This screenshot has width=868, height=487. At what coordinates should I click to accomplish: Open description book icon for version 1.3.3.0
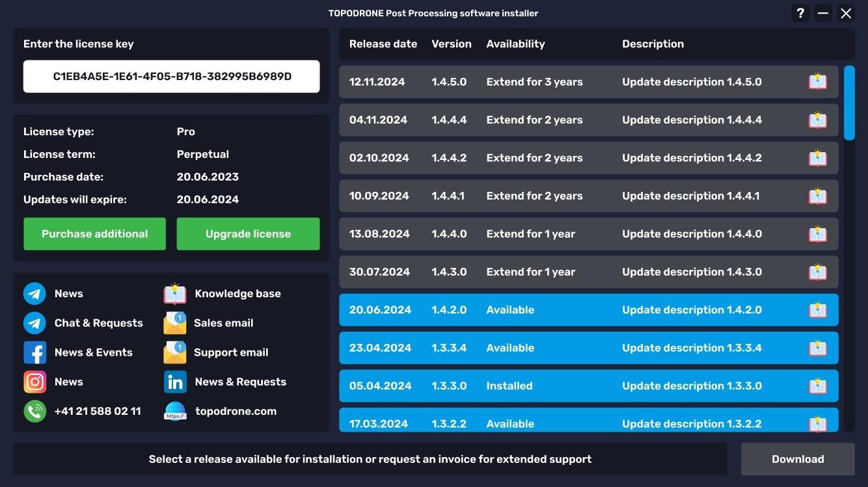pos(817,386)
